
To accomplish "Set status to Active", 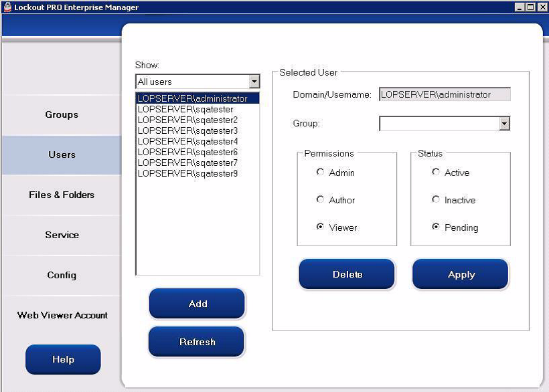I will point(435,172).
